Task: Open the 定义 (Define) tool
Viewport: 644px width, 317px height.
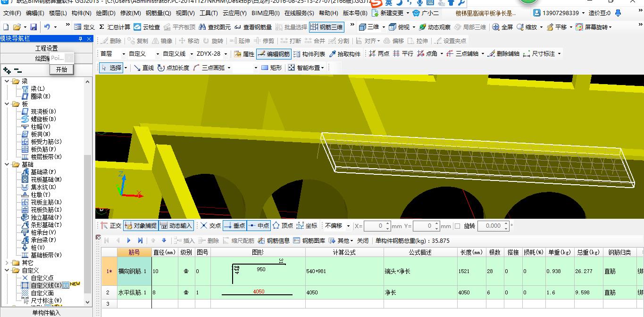Action: tap(84, 27)
